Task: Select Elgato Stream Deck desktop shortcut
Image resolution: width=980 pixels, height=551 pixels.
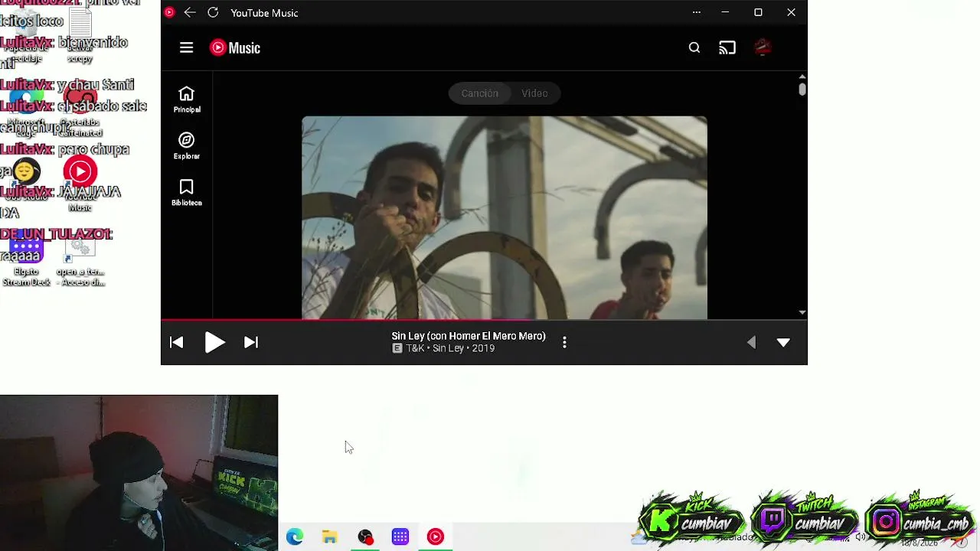Action: [x=26, y=262]
